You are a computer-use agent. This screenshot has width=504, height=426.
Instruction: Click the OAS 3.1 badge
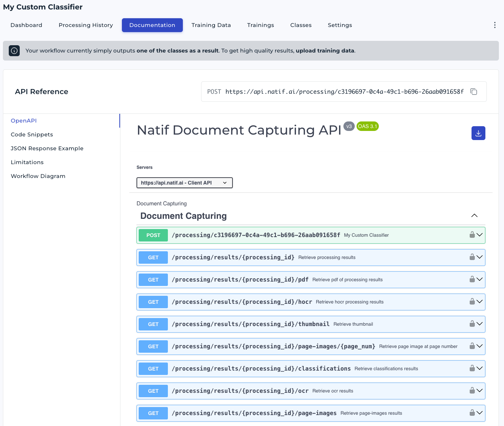click(x=368, y=126)
